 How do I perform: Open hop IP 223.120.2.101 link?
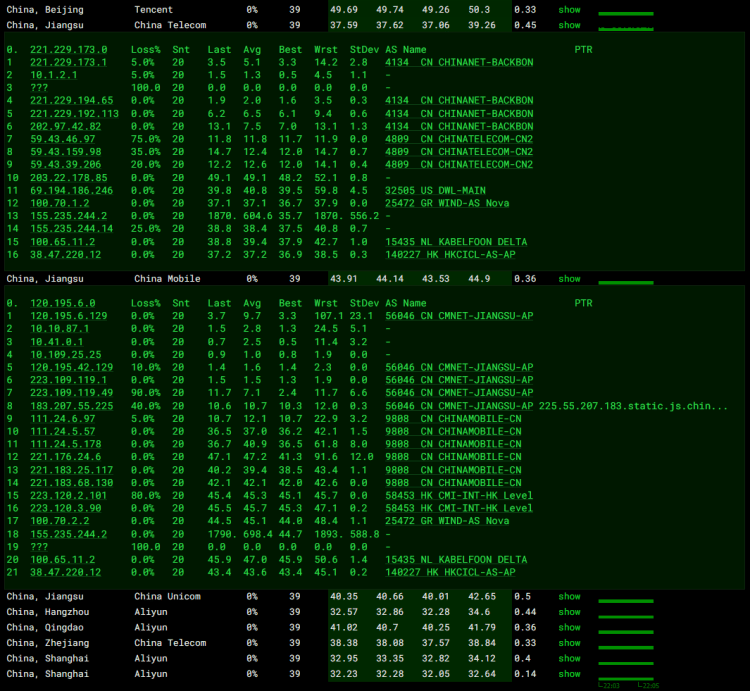[68, 495]
